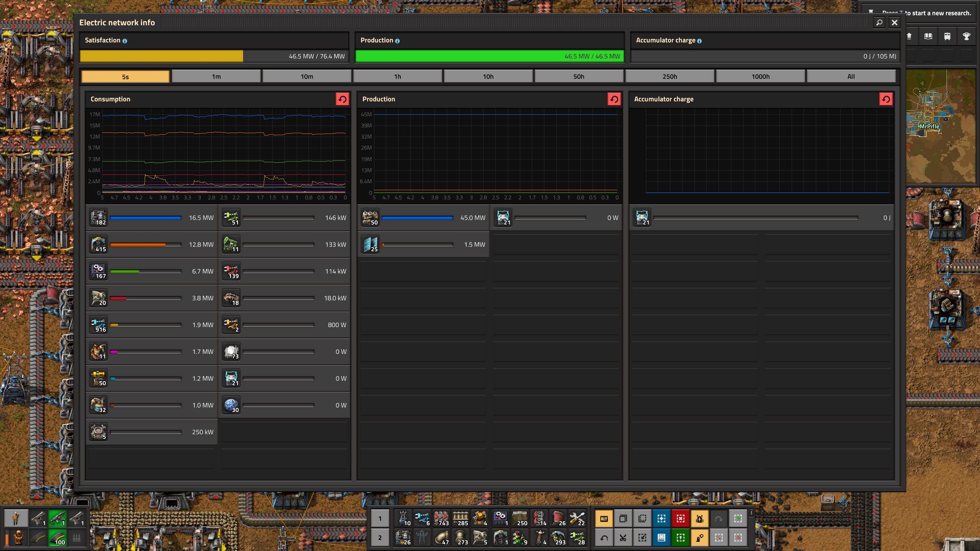Reset the Production graph

point(614,99)
